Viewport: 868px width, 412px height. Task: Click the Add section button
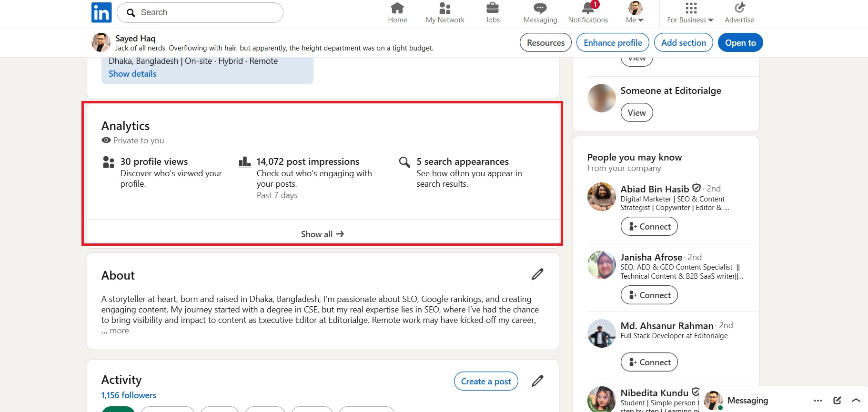[684, 43]
